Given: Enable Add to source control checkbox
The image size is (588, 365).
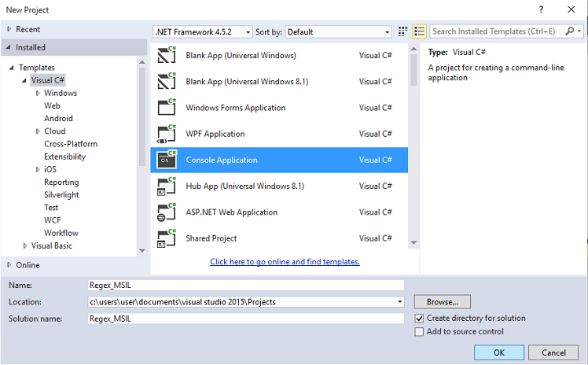Looking at the screenshot, I should pos(419,332).
